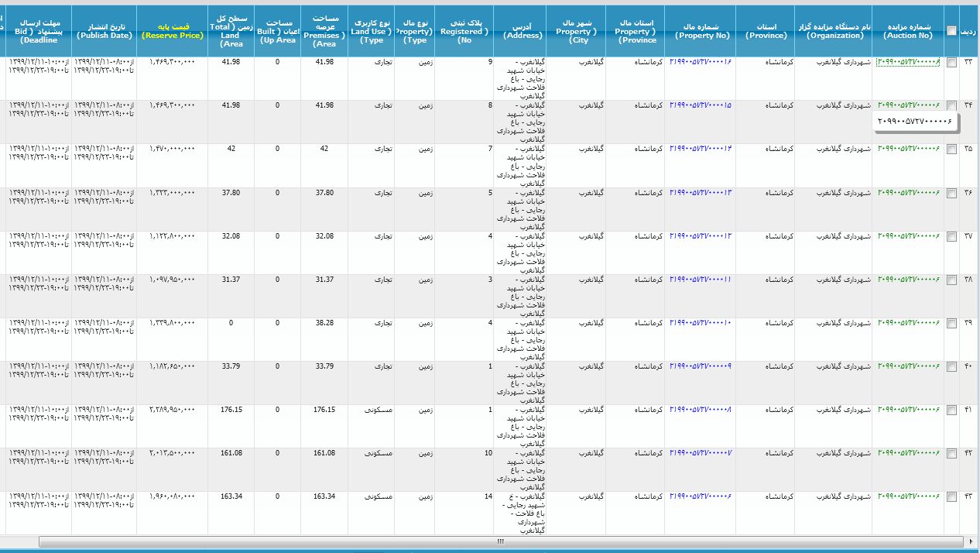
Task: Toggle the select-all checkbox in the header
Action: (x=951, y=30)
